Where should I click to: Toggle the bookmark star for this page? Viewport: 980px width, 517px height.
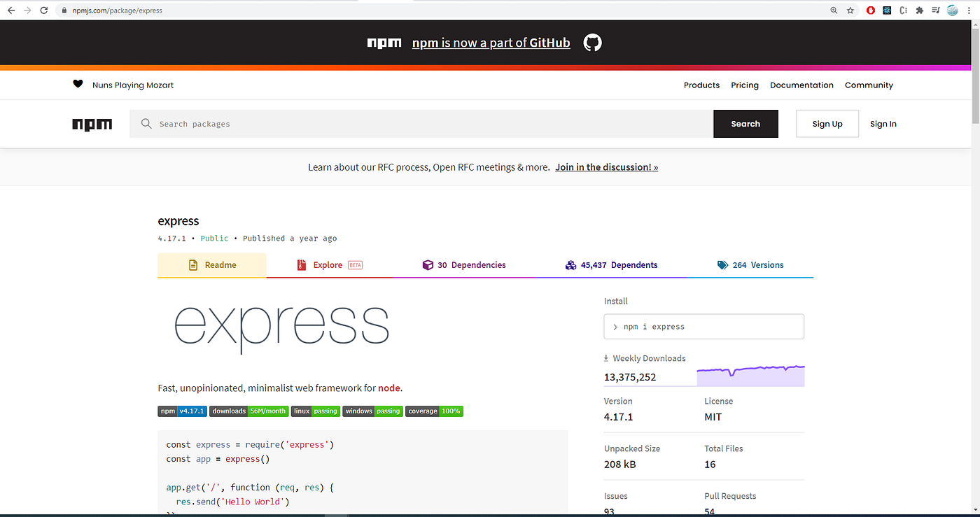[850, 10]
